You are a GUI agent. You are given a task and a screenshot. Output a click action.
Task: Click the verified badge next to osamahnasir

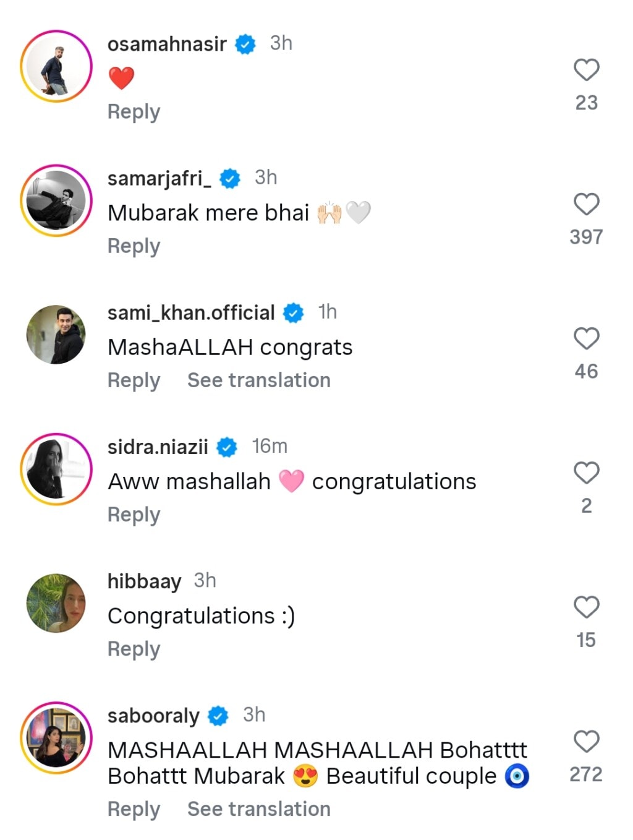point(245,43)
